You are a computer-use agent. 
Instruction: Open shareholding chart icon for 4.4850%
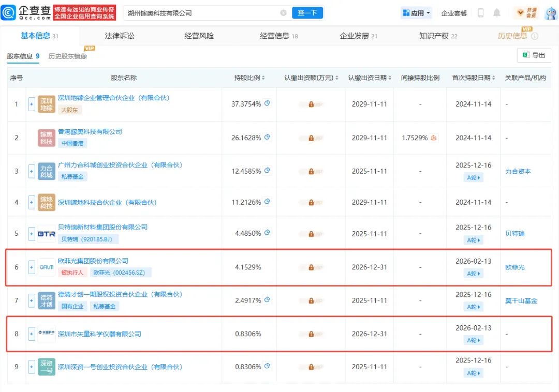click(267, 233)
